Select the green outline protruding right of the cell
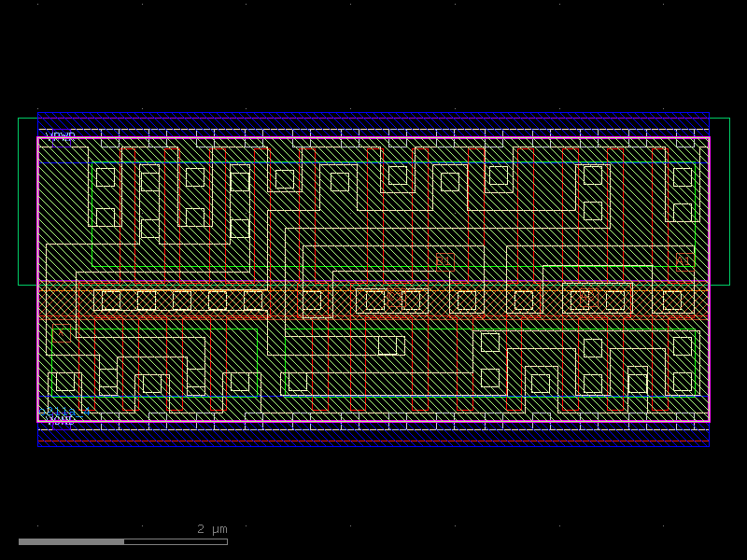This screenshot has width=747, height=560. 720,201
